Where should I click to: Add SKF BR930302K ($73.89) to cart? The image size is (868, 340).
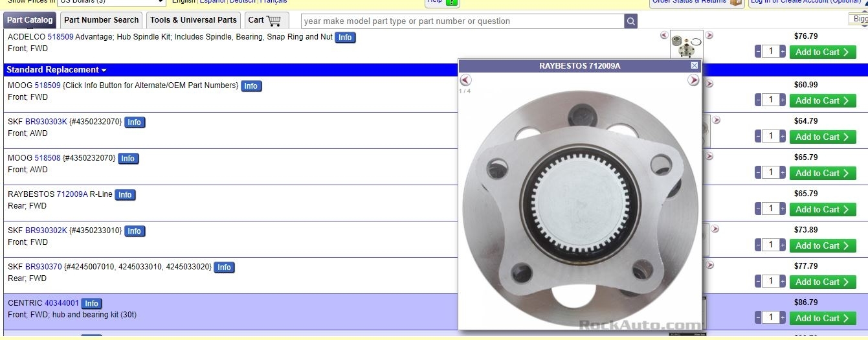823,245
